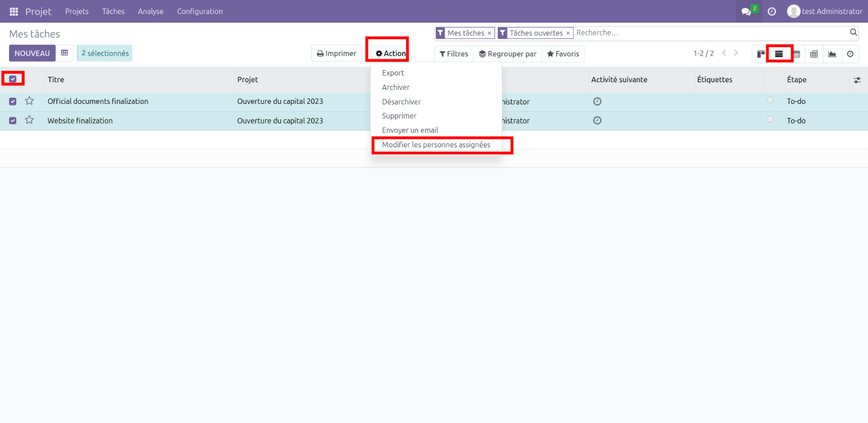Open the apps grid home menu
The height and width of the screenshot is (423, 868).
pos(14,11)
